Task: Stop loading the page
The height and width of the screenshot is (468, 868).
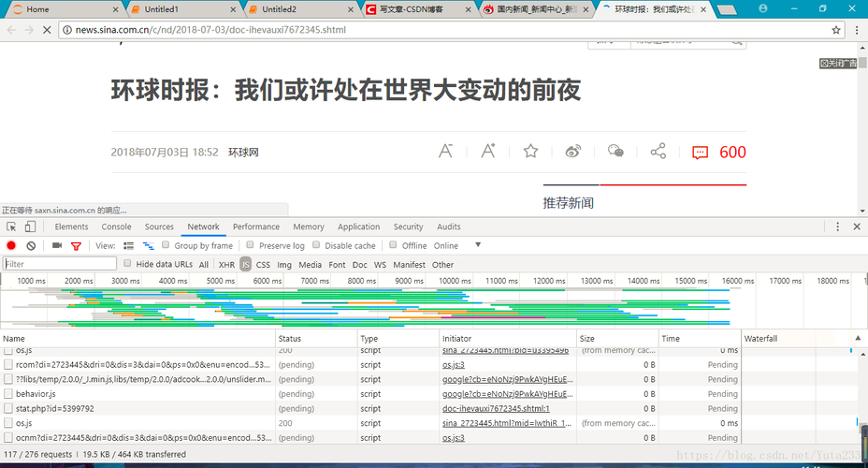Action: (47, 30)
